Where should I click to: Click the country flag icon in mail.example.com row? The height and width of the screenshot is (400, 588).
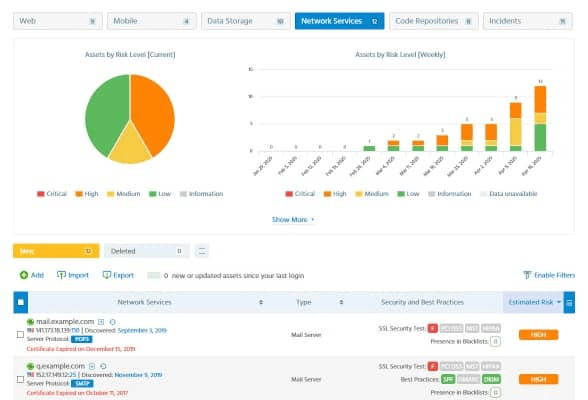point(30,331)
